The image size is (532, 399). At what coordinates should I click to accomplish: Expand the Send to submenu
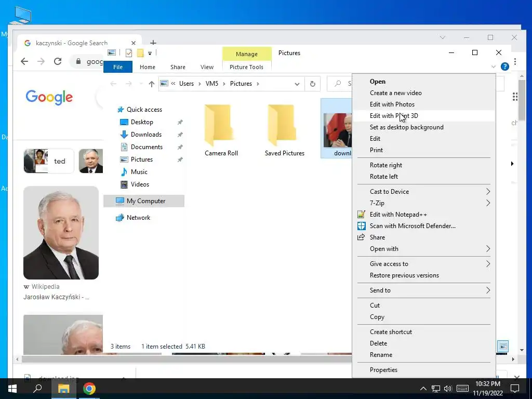pyautogui.click(x=424, y=290)
